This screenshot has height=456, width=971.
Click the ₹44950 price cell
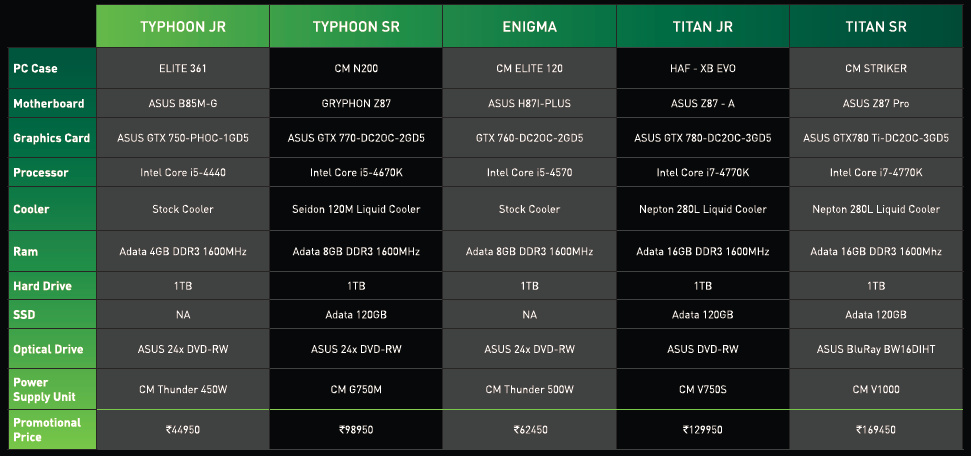pos(183,429)
